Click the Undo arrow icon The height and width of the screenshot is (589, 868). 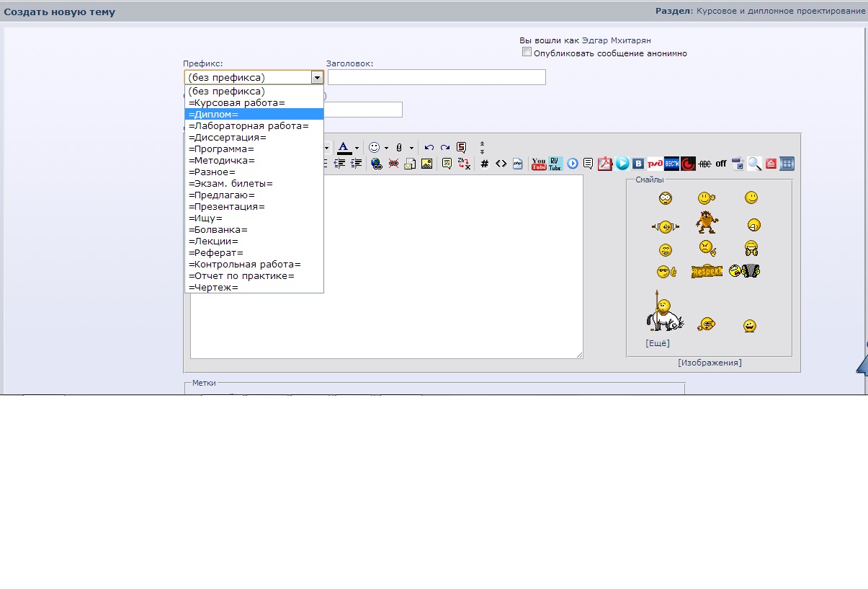[x=429, y=147]
